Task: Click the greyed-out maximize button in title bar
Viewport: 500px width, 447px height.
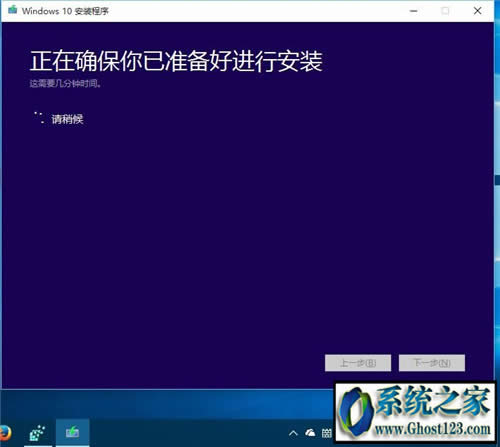Action: 445,11
